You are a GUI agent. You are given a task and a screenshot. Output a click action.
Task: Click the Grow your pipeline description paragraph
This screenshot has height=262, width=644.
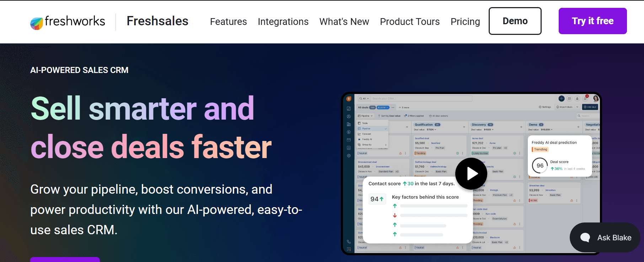pyautogui.click(x=166, y=210)
